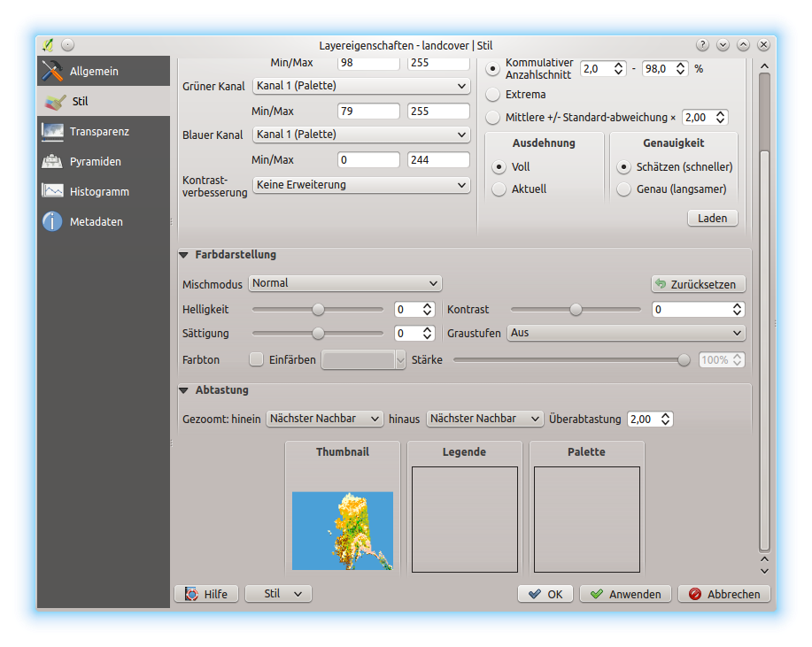Screen dimensions: 812x647
Task: Choose the Aktuell extent option
Action: pyautogui.click(x=499, y=189)
